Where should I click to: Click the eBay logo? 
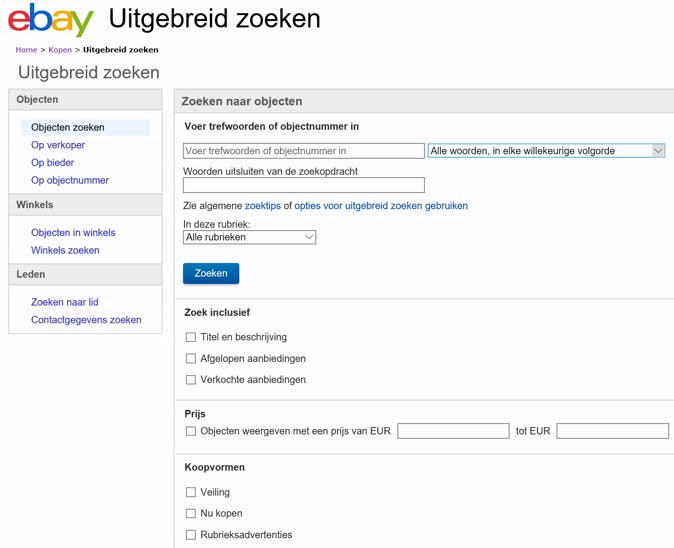50,20
